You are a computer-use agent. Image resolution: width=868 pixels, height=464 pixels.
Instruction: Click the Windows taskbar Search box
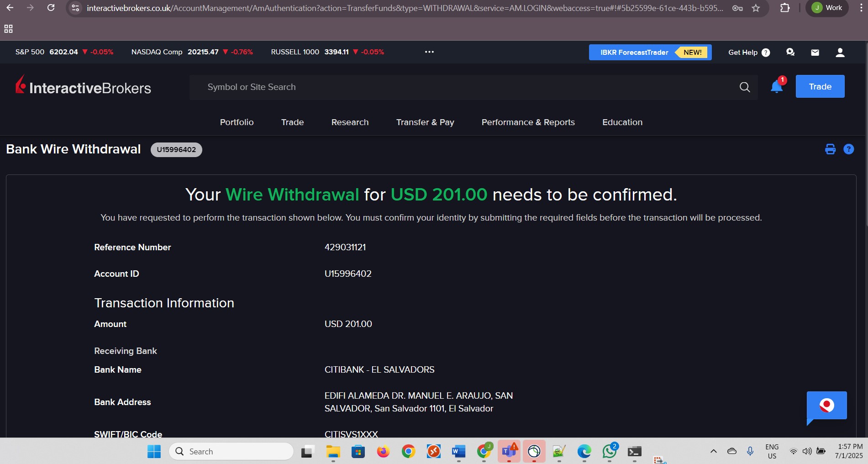tap(231, 451)
